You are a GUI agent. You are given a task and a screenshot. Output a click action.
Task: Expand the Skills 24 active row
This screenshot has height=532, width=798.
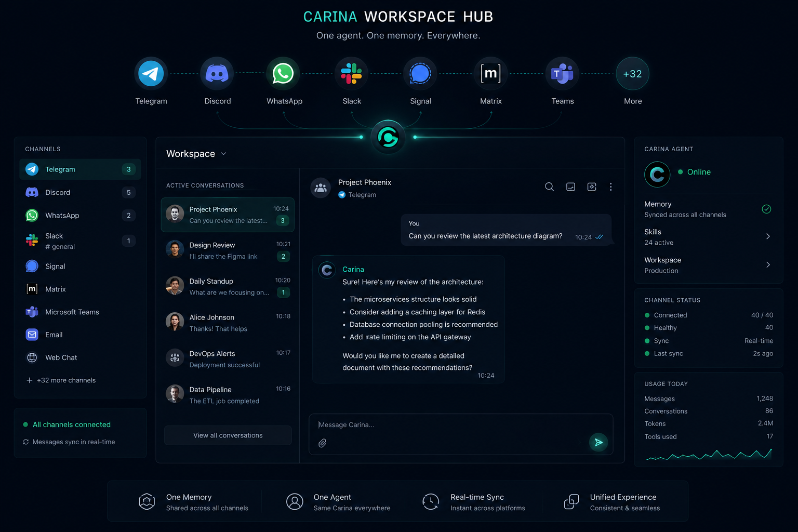point(708,237)
